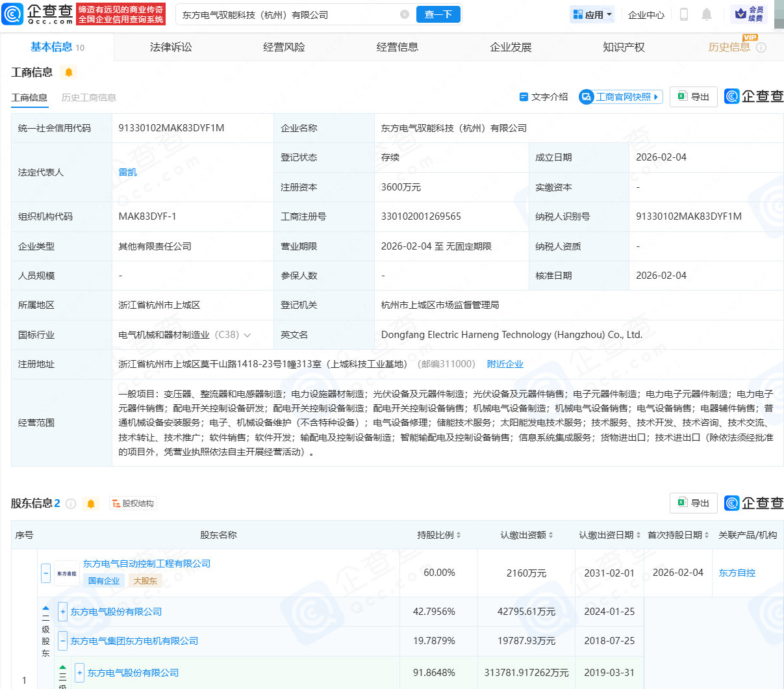Click the Qcc logo in header
The image size is (784, 689).
click(x=38, y=14)
